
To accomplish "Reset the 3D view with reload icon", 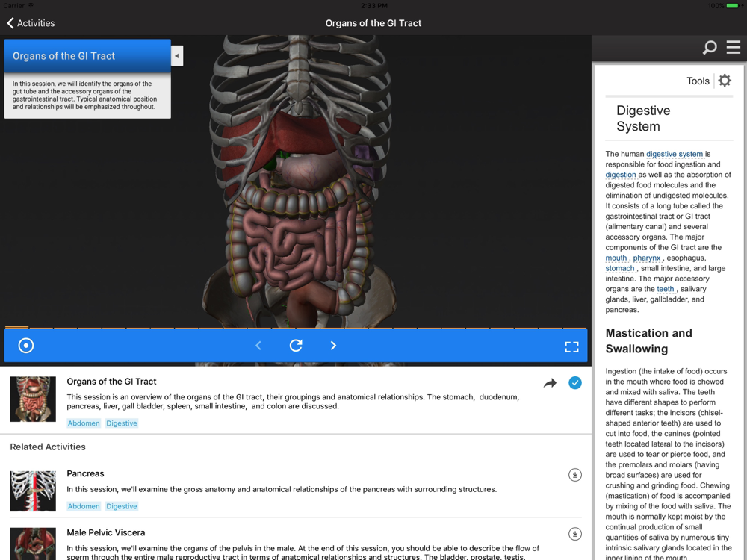I will point(296,346).
